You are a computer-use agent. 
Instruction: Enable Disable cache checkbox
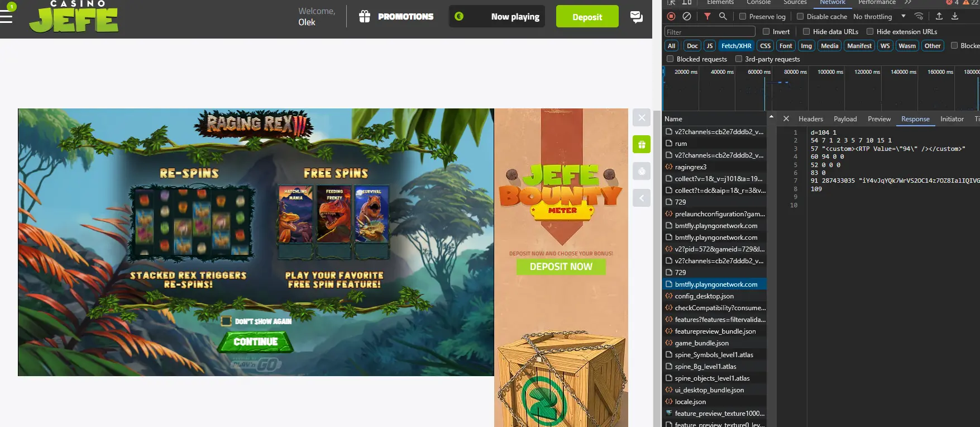(x=800, y=16)
